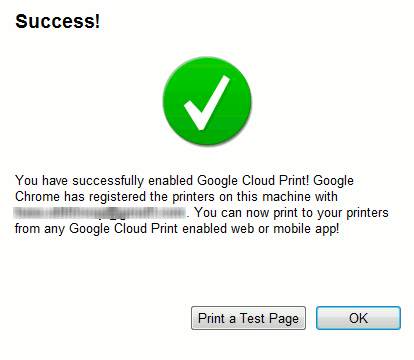The height and width of the screenshot is (360, 414).
Task: Click the word "registered" in the message
Action: [x=118, y=197]
